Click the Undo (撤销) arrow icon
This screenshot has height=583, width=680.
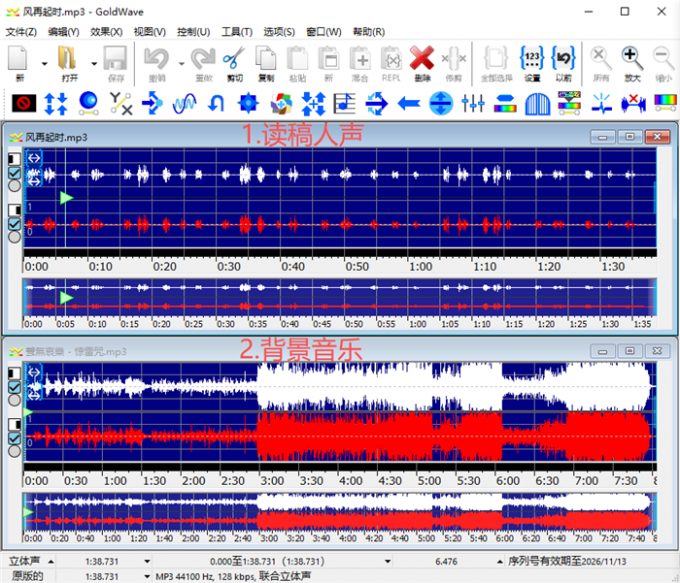click(x=157, y=60)
